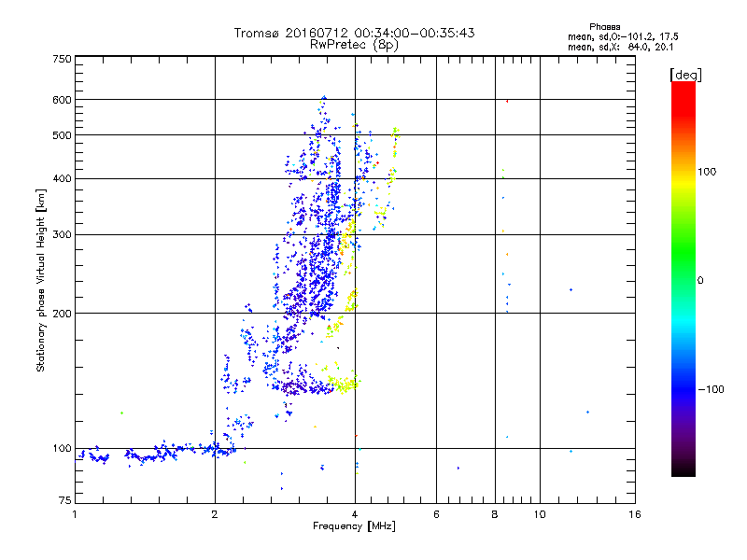Image resolution: width=747 pixels, height=560 pixels.
Task: Click the y-axis '750' tick label
Action: 62,59
